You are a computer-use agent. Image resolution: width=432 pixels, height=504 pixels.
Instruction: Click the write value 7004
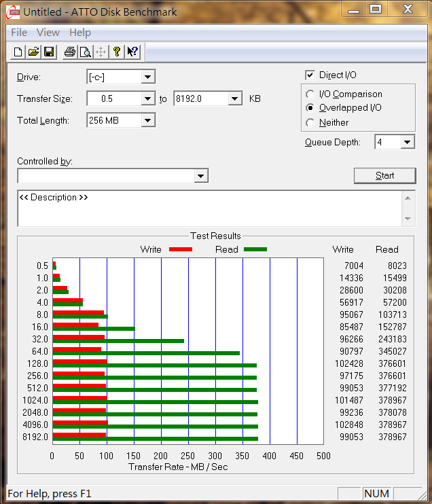point(354,266)
